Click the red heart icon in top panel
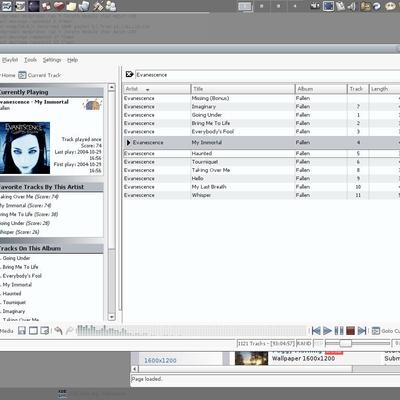400x400 pixels. coord(59,6)
